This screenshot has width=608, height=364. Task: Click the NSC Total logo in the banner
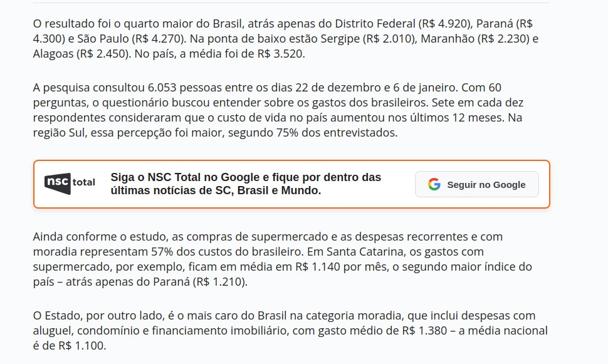70,182
